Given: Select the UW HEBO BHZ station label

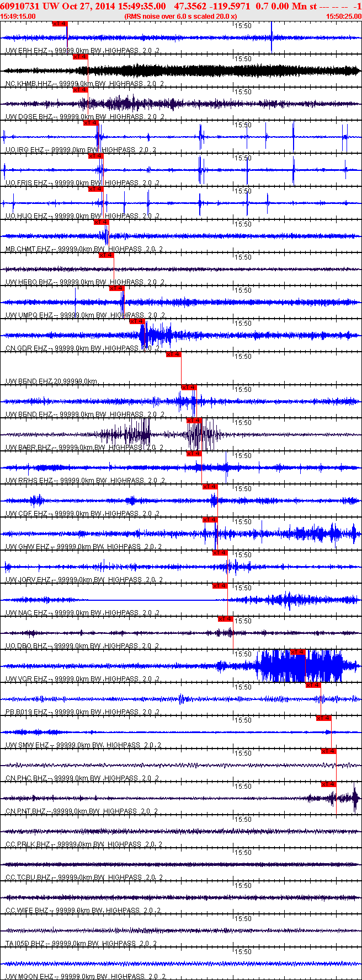Looking at the screenshot, I should (84, 282).
